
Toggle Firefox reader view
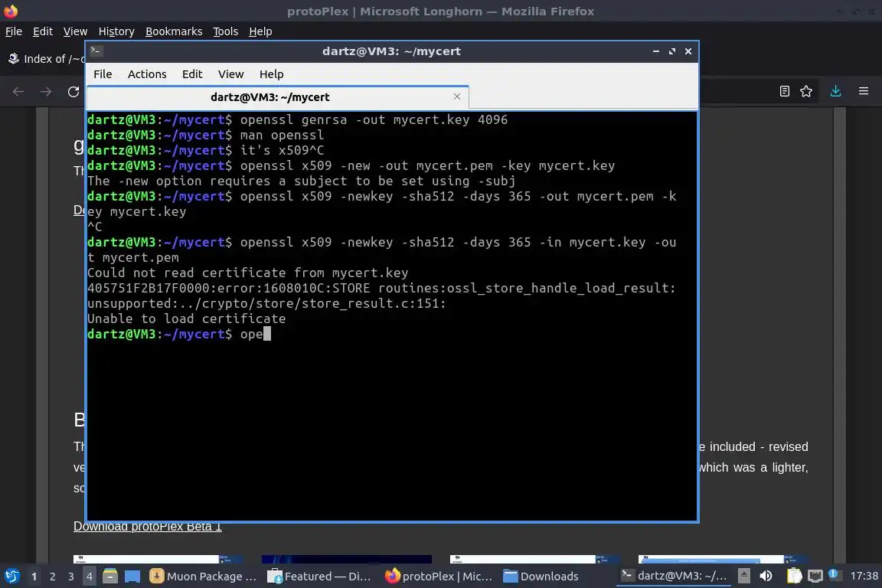pyautogui.click(x=785, y=91)
